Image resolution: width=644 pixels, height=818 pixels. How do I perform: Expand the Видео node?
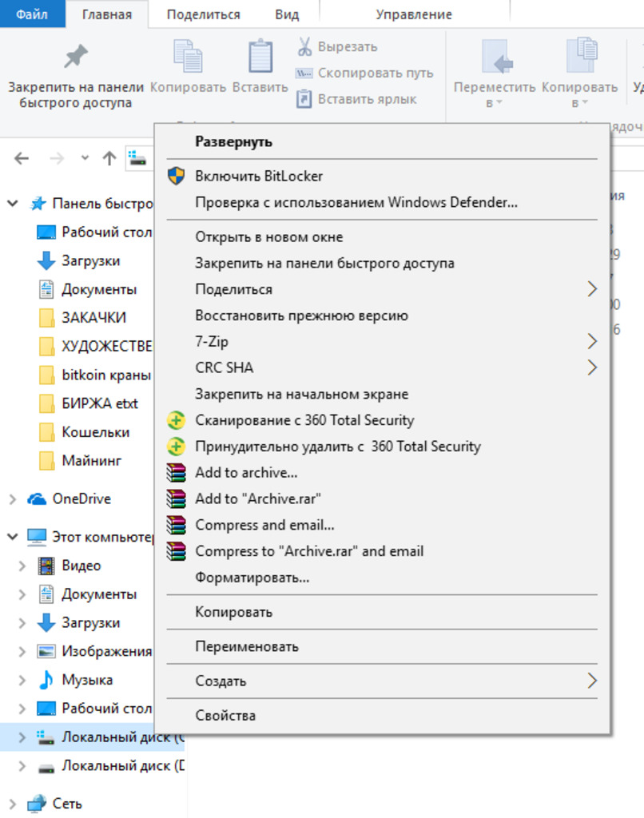coord(22,566)
